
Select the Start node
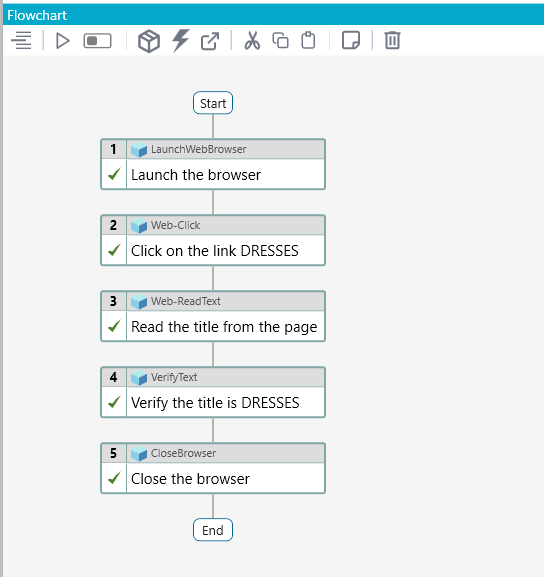coord(213,103)
